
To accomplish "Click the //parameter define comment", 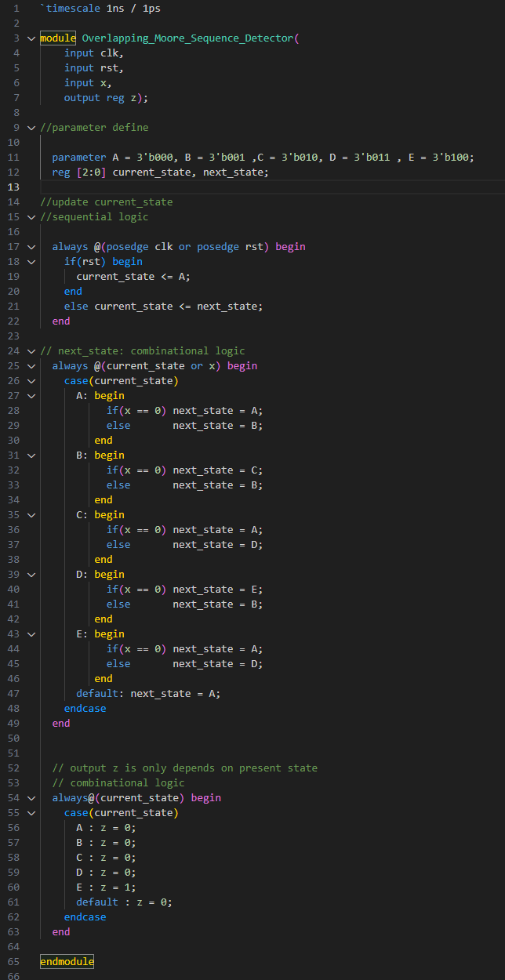I will (x=94, y=128).
